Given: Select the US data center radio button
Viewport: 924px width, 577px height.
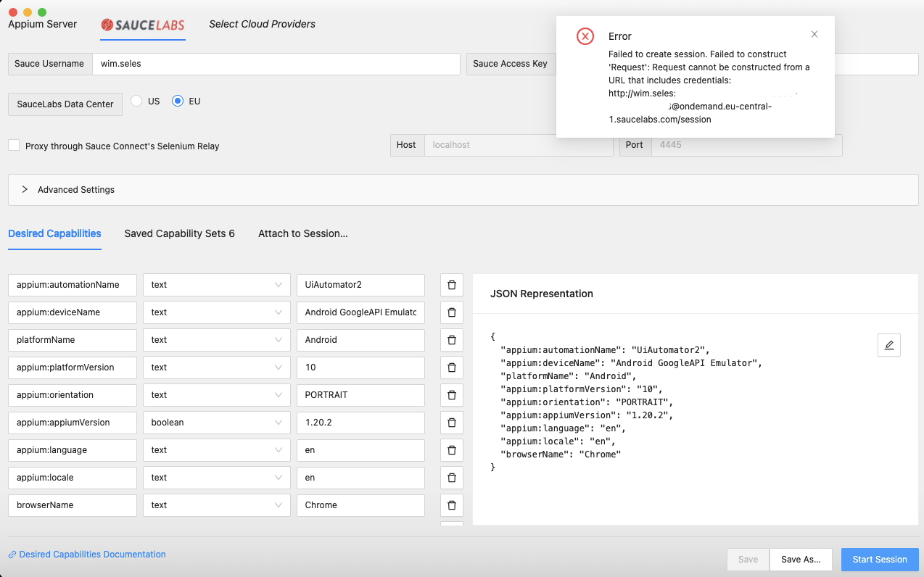Looking at the screenshot, I should (x=135, y=101).
